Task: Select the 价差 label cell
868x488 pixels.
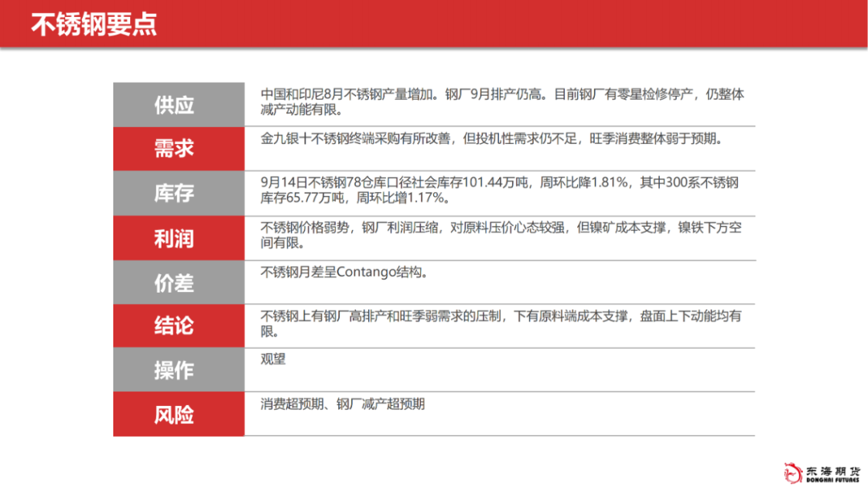Action: [178, 282]
